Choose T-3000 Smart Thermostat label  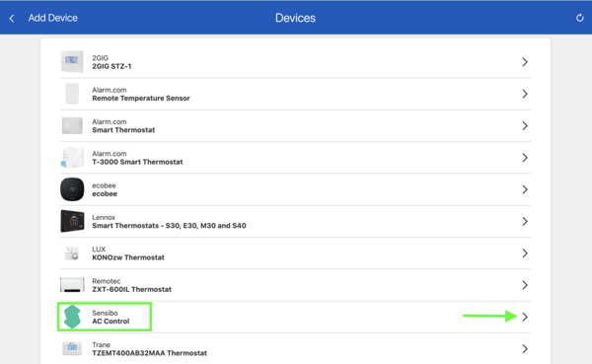137,162
